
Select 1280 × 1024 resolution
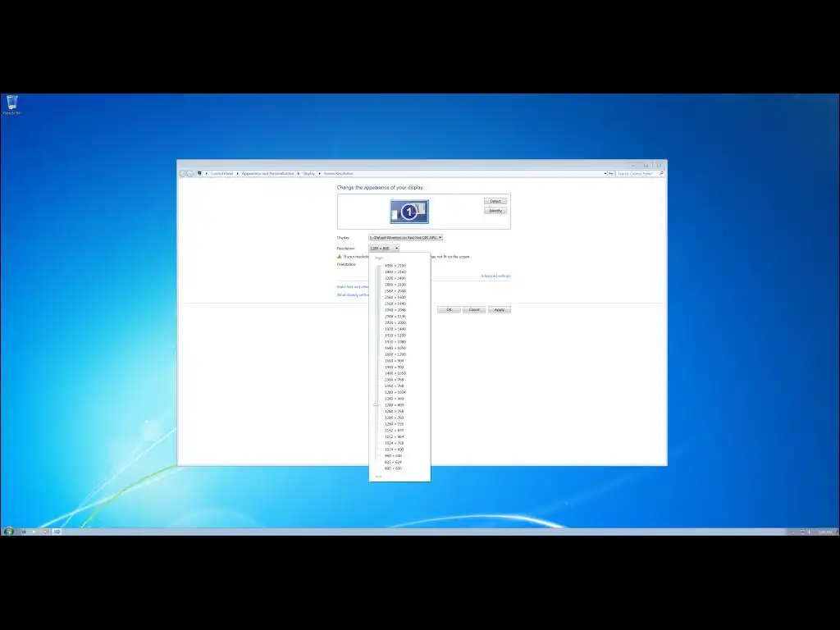395,393
